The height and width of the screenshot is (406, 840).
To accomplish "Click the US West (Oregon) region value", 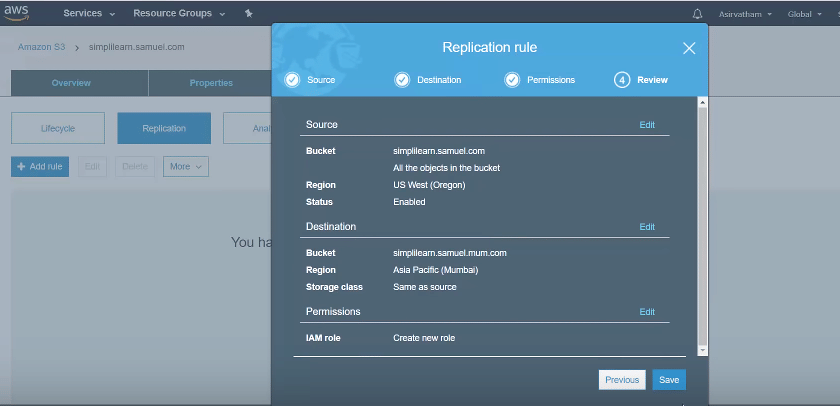I will coord(429,185).
